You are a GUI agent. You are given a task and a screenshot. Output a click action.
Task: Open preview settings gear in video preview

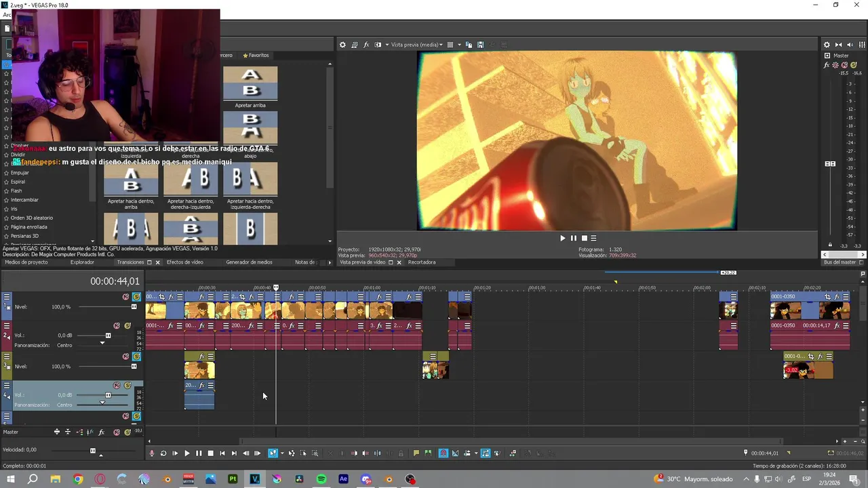(x=342, y=45)
